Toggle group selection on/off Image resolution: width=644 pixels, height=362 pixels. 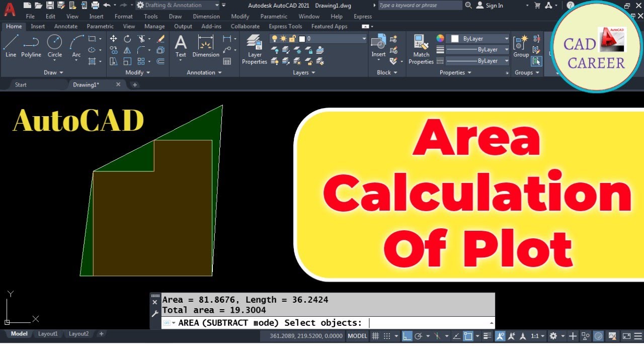(x=536, y=61)
